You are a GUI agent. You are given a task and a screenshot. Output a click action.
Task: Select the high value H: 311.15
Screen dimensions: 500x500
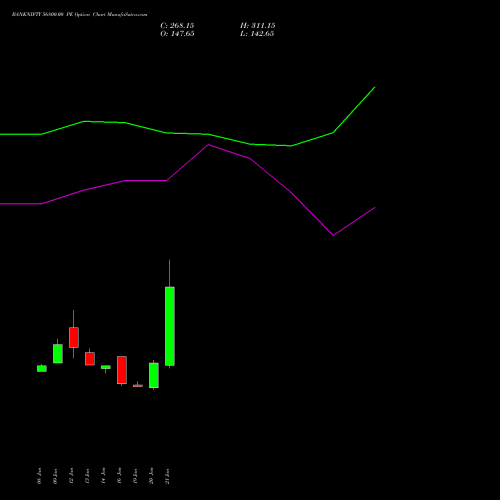258,26
